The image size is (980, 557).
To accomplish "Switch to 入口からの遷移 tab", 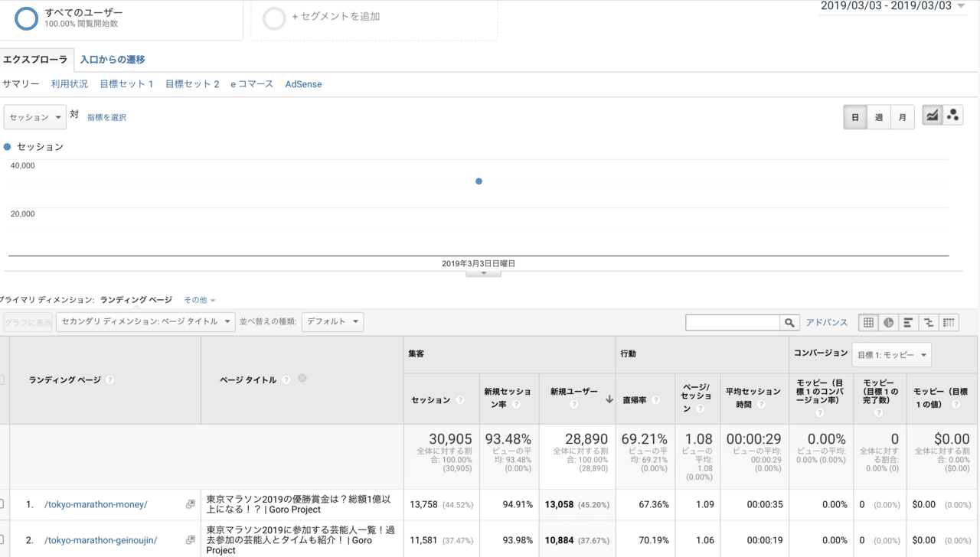I will coord(113,59).
